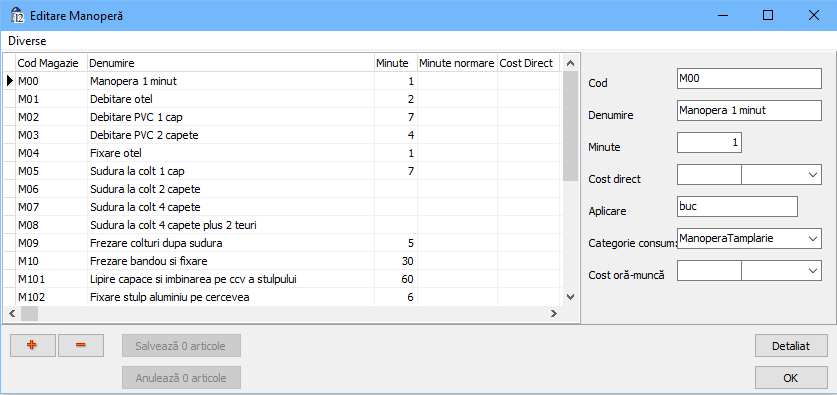Click the code cell M05

click(x=51, y=171)
